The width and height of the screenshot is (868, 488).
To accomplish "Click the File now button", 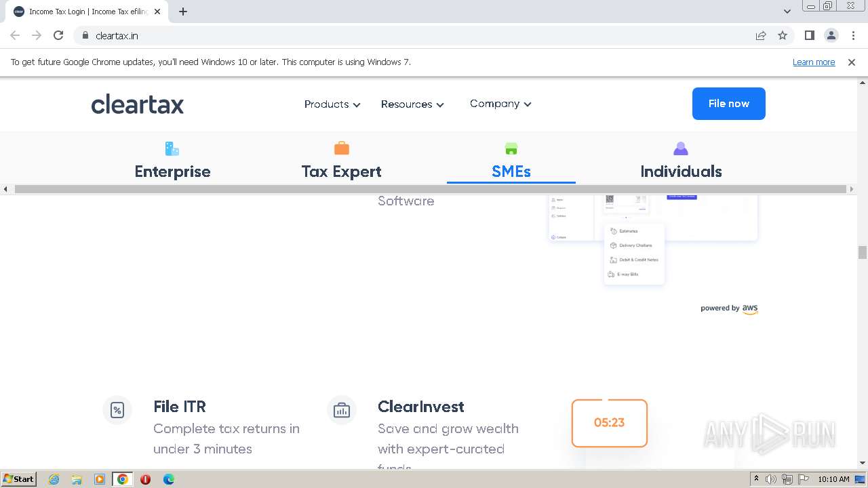I will tap(728, 104).
